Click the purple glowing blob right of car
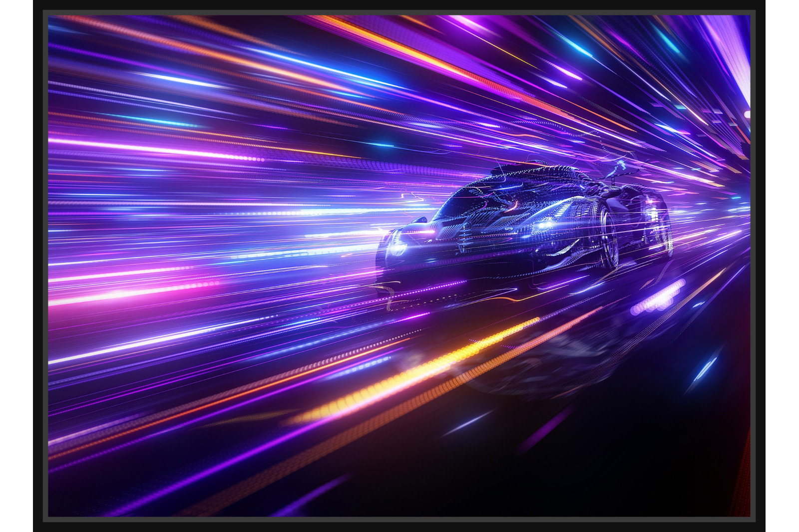This screenshot has width=799, height=532. click(657, 298)
